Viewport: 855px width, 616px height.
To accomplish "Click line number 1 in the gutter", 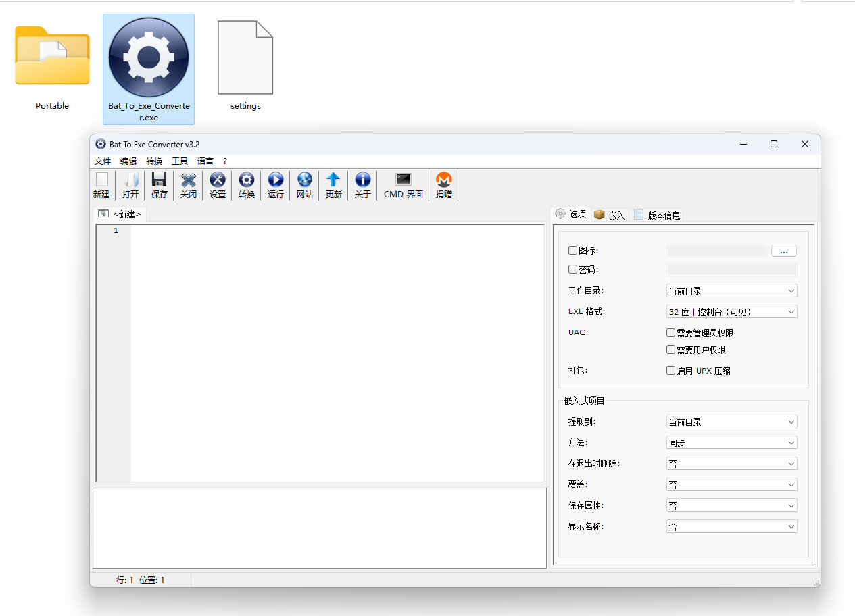I will click(x=116, y=230).
